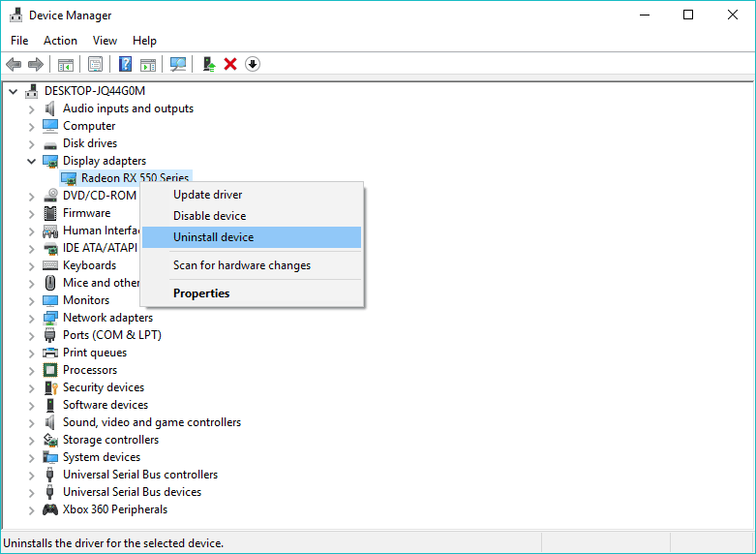Viewport: 756px width, 554px height.
Task: Click the Print queues printer icon
Action: [x=50, y=353]
